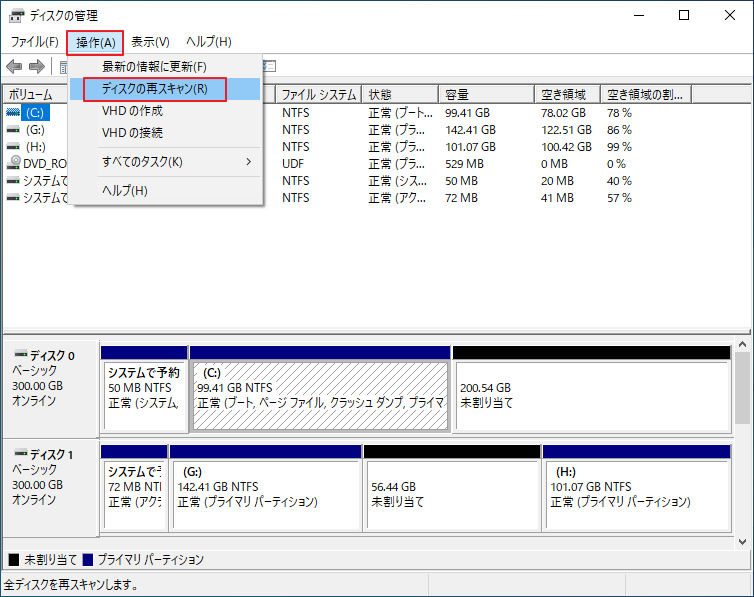Click the forward arrow toolbar icon

37,66
